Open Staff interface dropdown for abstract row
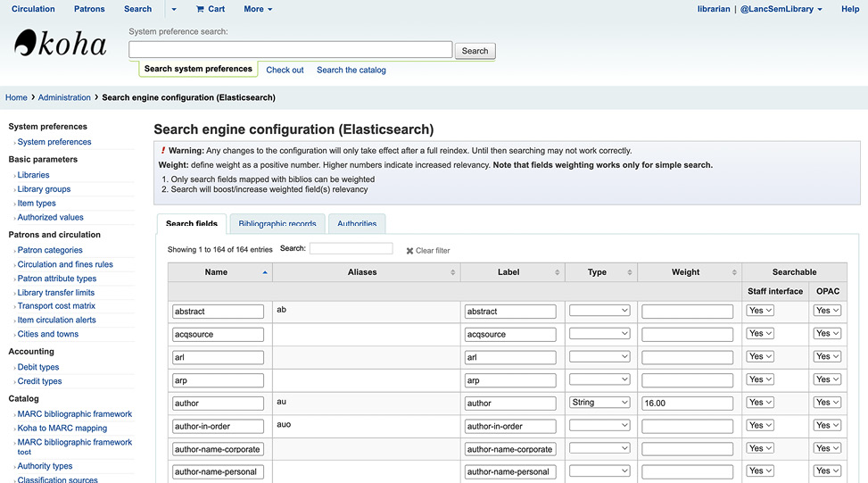This screenshot has width=868, height=483. pos(760,311)
